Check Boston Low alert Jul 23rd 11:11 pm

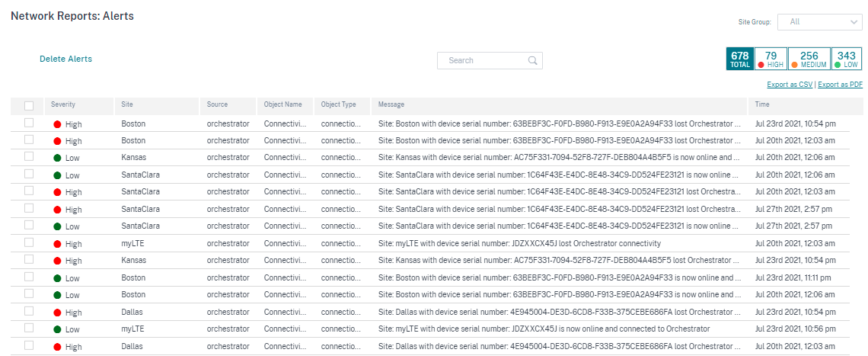(29, 277)
